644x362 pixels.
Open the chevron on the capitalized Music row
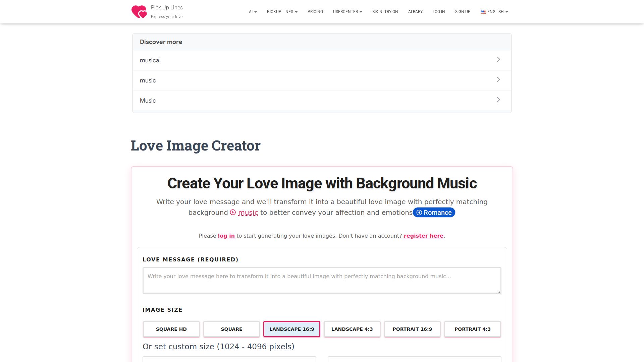click(x=498, y=100)
